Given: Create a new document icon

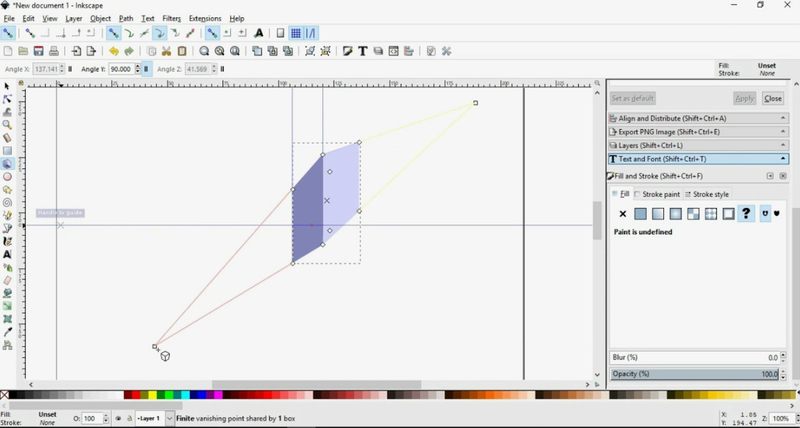Looking at the screenshot, I should pyautogui.click(x=8, y=51).
